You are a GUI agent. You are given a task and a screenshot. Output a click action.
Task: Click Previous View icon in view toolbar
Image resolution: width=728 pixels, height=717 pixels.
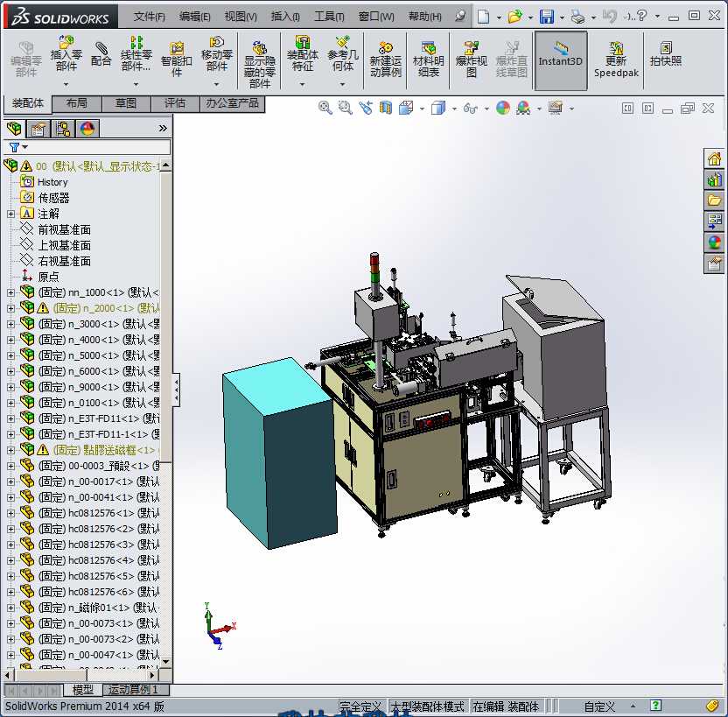pos(366,109)
